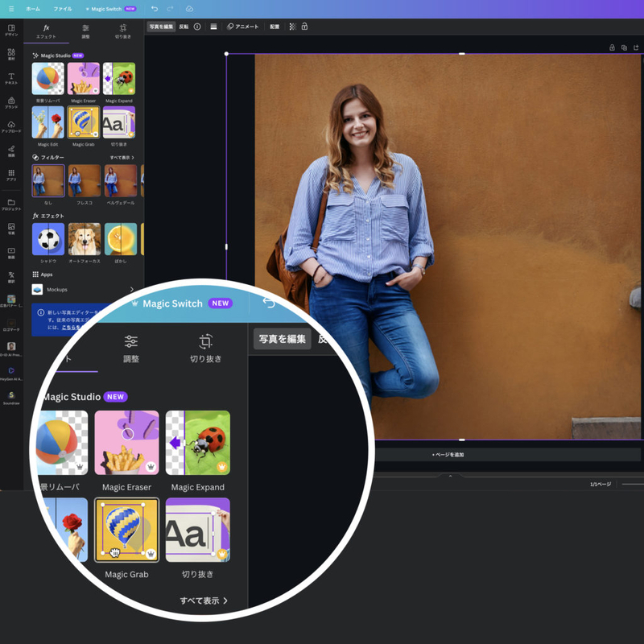Screen dimensions: 644x644
Task: Open the D-ID AI Presenters app
Action: (x=11, y=349)
